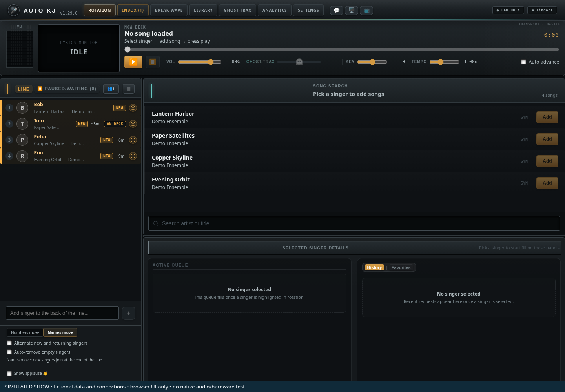Screen dimensions: 565x392
Task: Select the Names move option
Action: pos(60,332)
